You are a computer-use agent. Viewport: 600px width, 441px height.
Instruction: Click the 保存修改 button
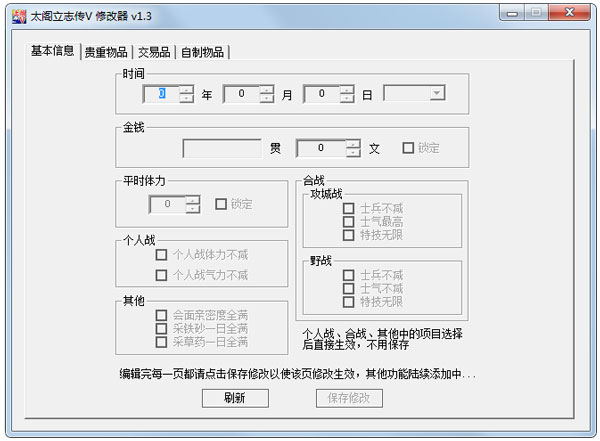click(349, 398)
